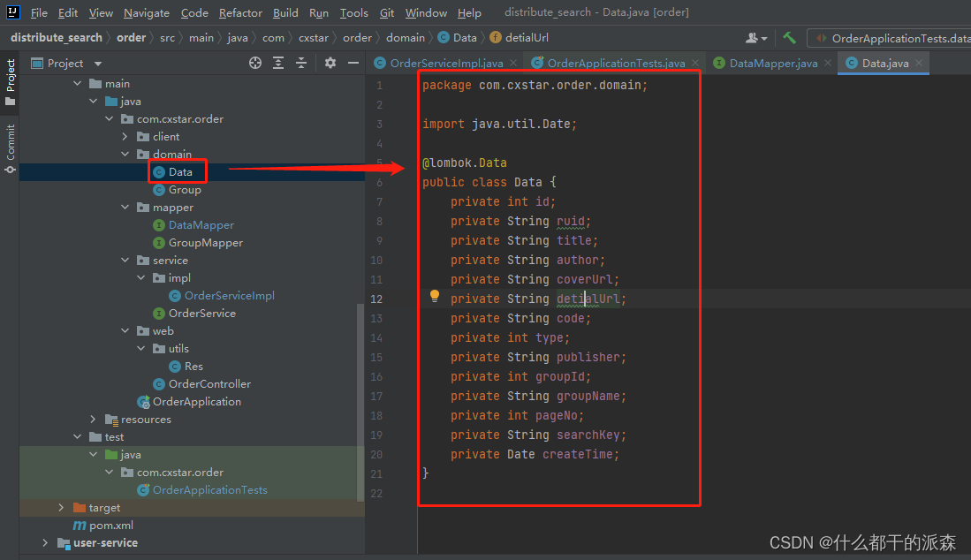
Task: Collapse the service package
Action: tap(125, 261)
